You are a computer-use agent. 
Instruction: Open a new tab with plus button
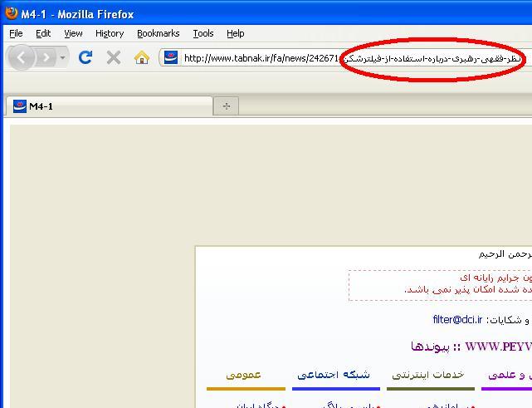pos(226,106)
